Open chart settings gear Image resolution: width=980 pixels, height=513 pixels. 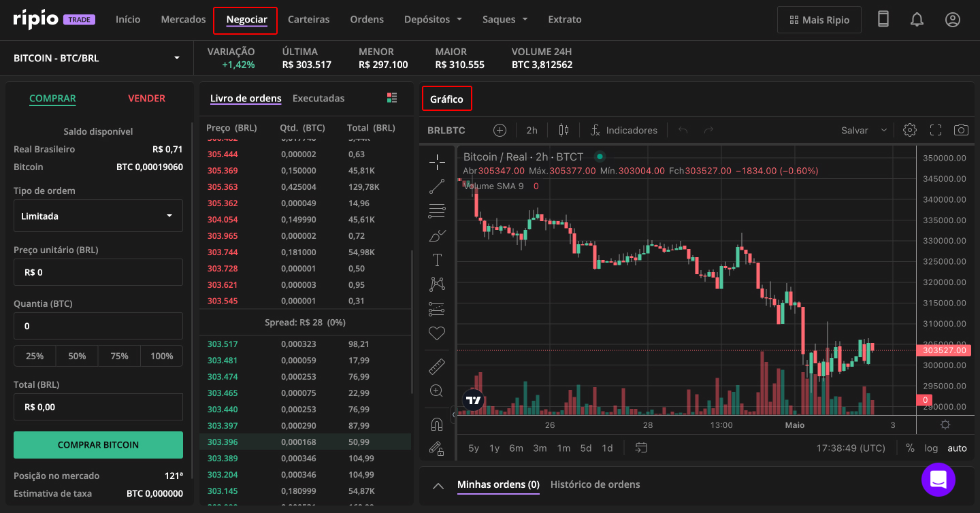click(910, 130)
